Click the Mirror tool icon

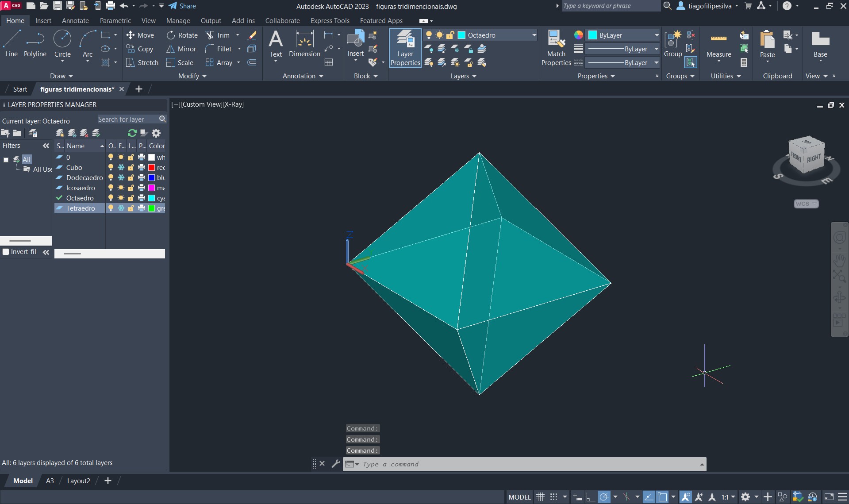170,49
